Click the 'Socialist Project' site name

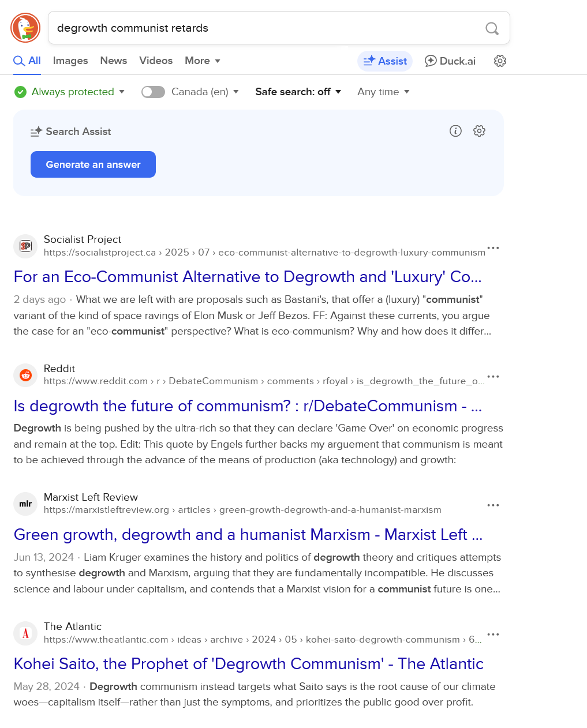pos(83,239)
